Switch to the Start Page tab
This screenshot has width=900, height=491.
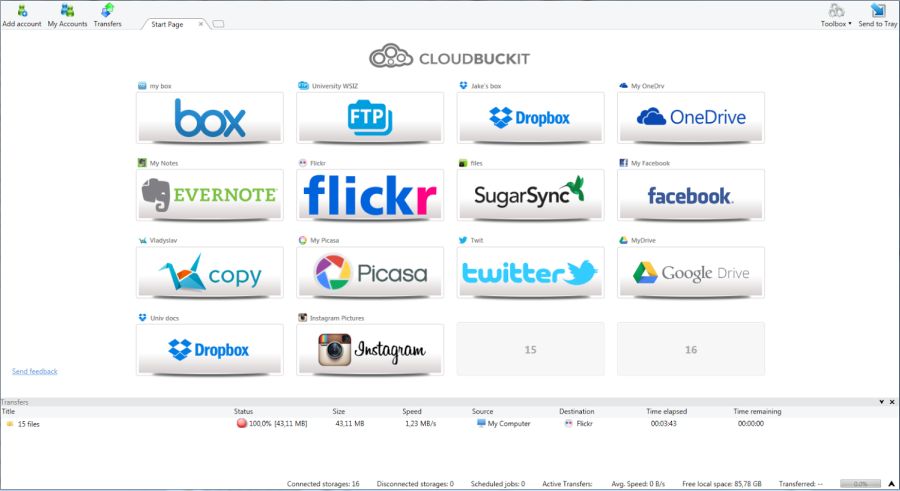167,24
